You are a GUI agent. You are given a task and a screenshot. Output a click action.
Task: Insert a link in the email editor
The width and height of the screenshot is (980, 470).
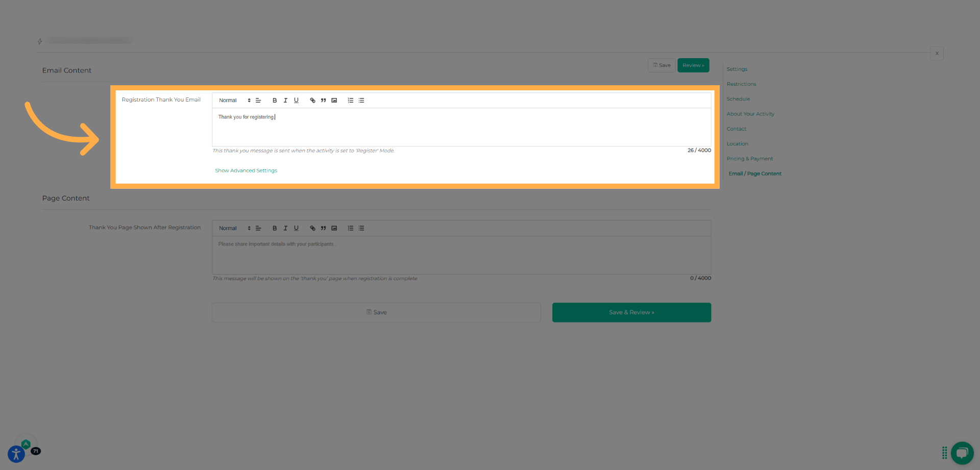click(x=312, y=101)
